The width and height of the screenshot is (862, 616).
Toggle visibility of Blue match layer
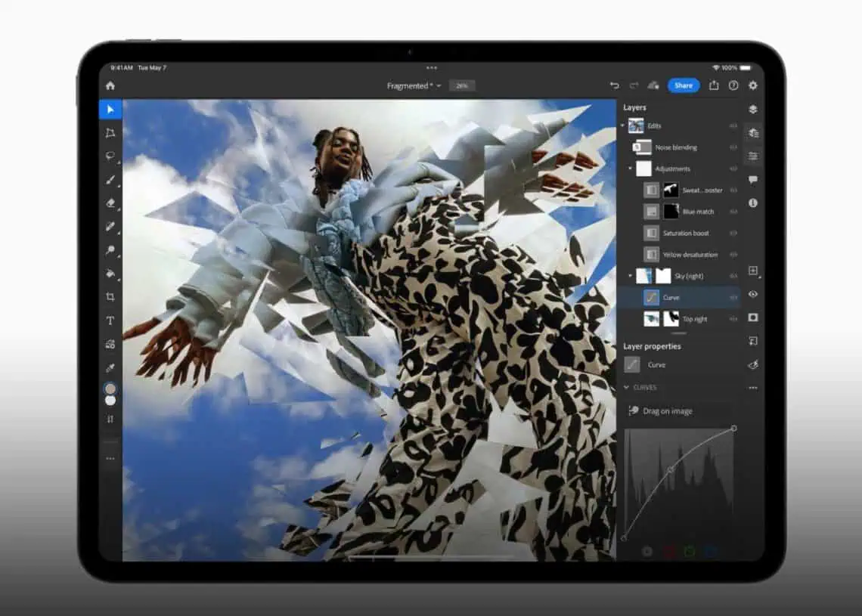733,212
